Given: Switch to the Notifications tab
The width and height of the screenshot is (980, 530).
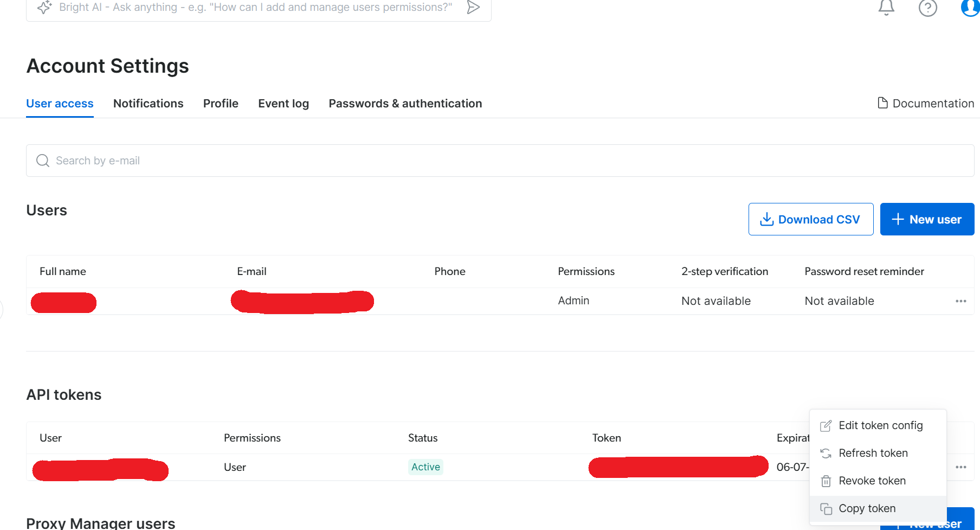Looking at the screenshot, I should pyautogui.click(x=148, y=104).
